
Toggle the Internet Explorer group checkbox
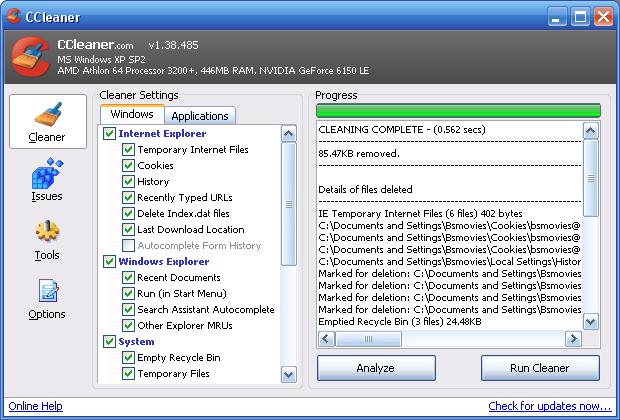109,133
